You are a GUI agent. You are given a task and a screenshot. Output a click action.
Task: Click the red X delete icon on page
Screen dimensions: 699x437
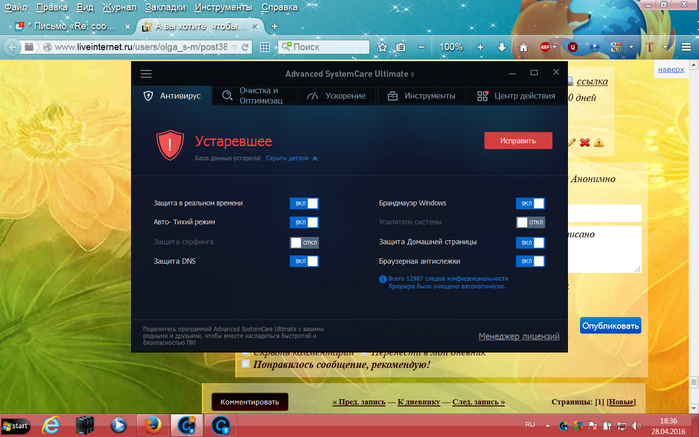(585, 143)
